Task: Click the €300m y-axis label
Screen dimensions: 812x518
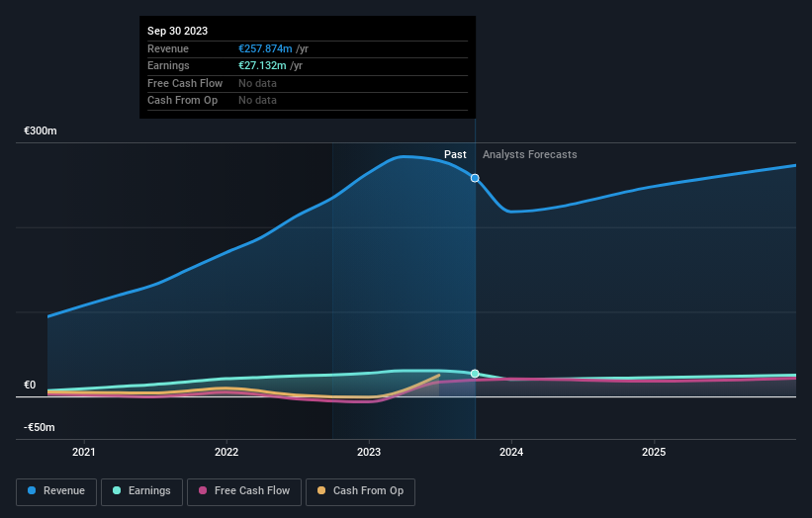Action: 41,130
